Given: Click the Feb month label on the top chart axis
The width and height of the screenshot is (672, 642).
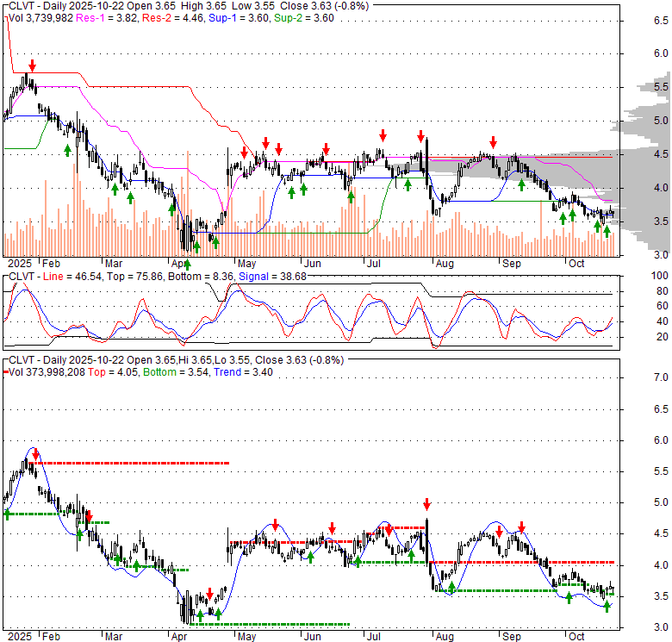Looking at the screenshot, I should [x=51, y=264].
